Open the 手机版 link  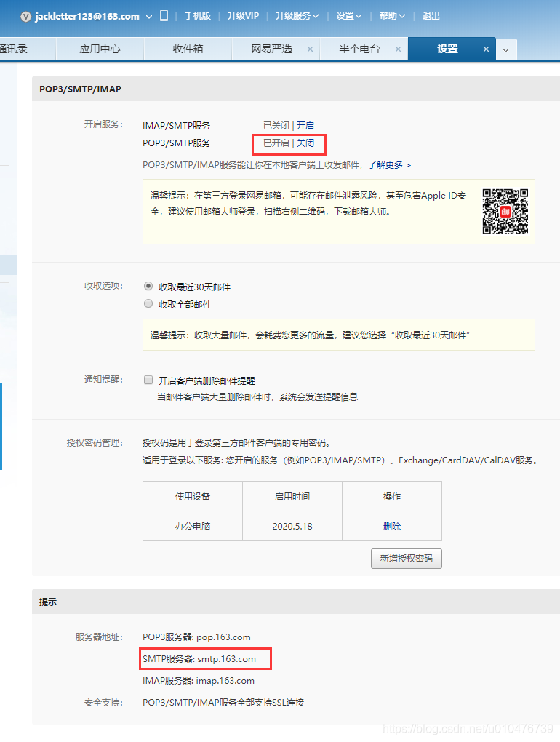click(197, 16)
